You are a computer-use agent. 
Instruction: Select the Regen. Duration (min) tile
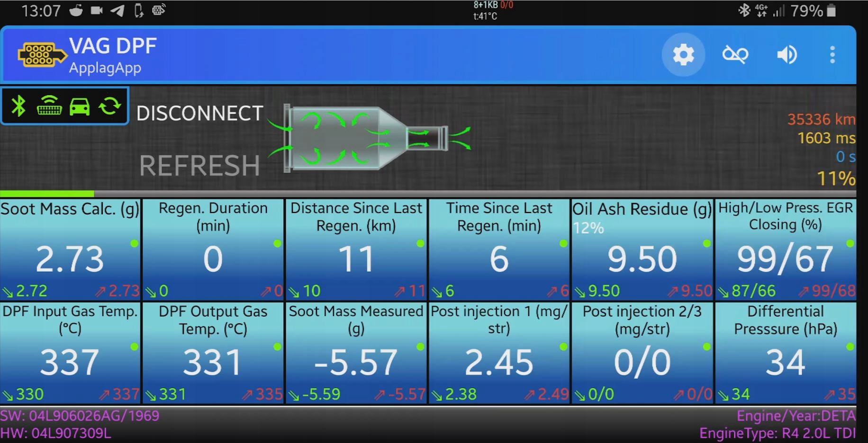click(x=213, y=249)
